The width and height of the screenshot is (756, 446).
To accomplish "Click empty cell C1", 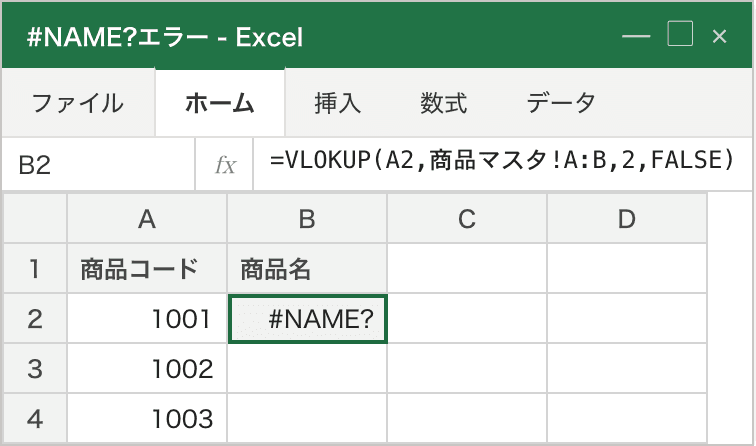I will tap(467, 269).
